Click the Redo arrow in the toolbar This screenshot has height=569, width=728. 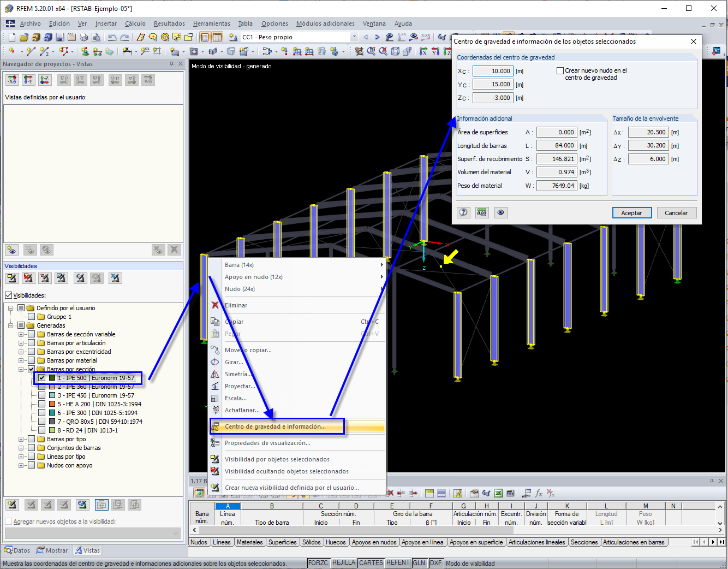pos(124,37)
